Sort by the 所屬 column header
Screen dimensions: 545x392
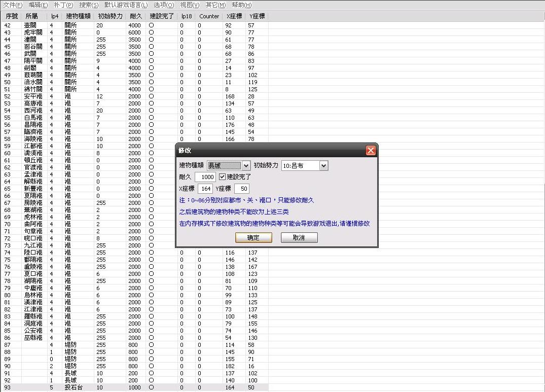pos(34,16)
